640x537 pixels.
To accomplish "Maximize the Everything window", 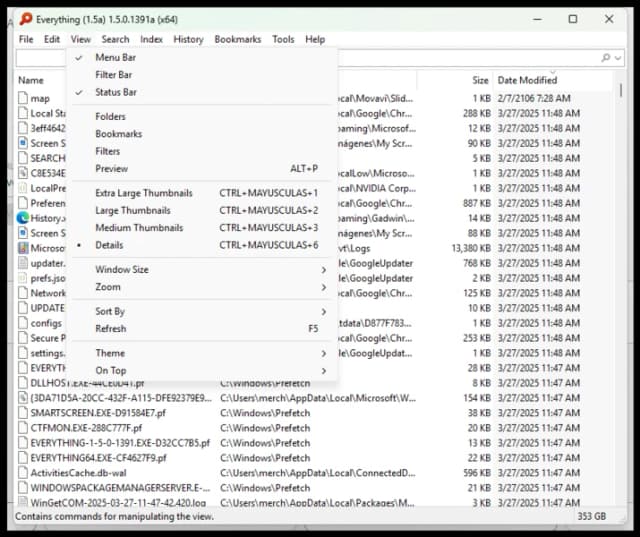I will click(573, 19).
